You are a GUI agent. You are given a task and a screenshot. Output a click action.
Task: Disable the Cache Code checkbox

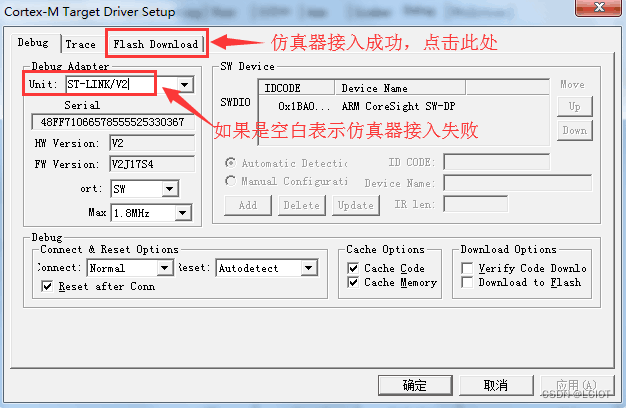[x=353, y=268]
